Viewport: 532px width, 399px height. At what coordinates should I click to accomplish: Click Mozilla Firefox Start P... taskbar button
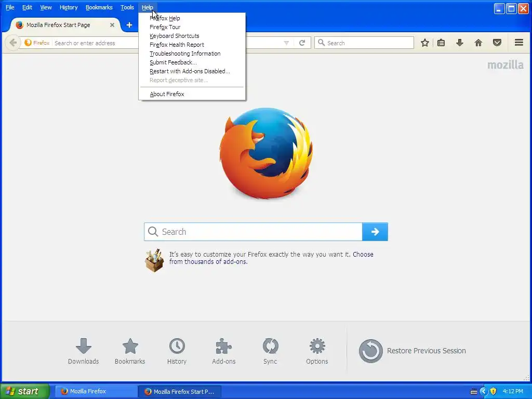click(180, 391)
